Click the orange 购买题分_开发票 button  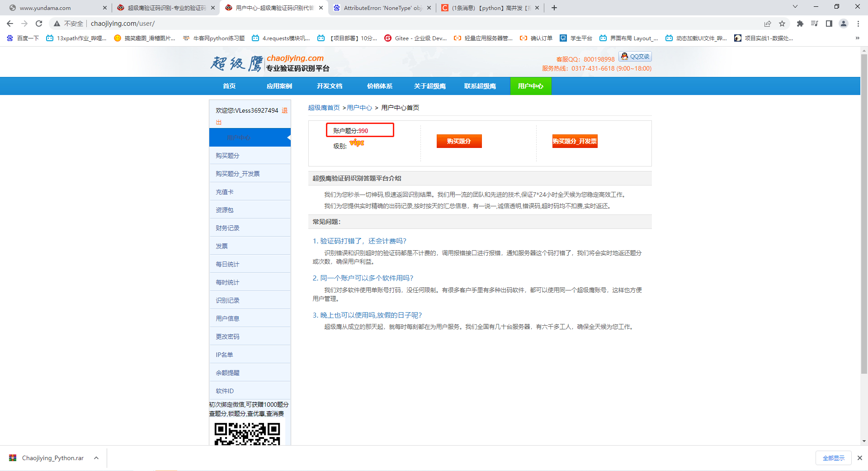point(575,141)
